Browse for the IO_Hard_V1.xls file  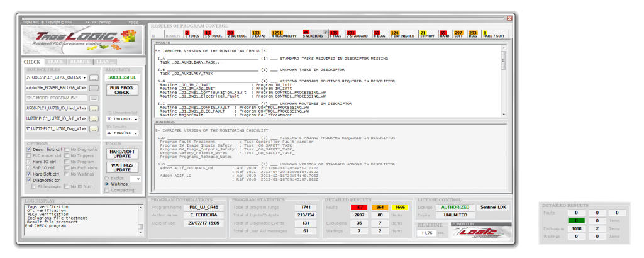click(94, 108)
